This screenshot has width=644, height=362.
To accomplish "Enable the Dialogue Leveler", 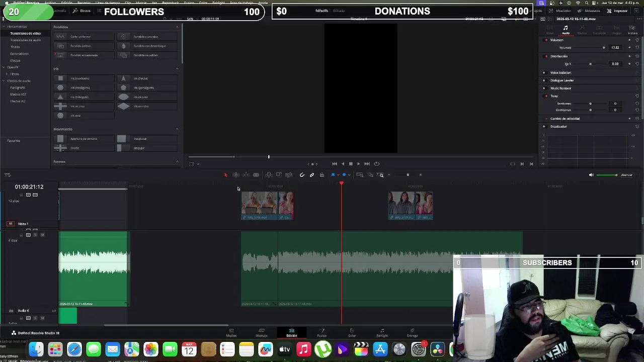I will [544, 80].
